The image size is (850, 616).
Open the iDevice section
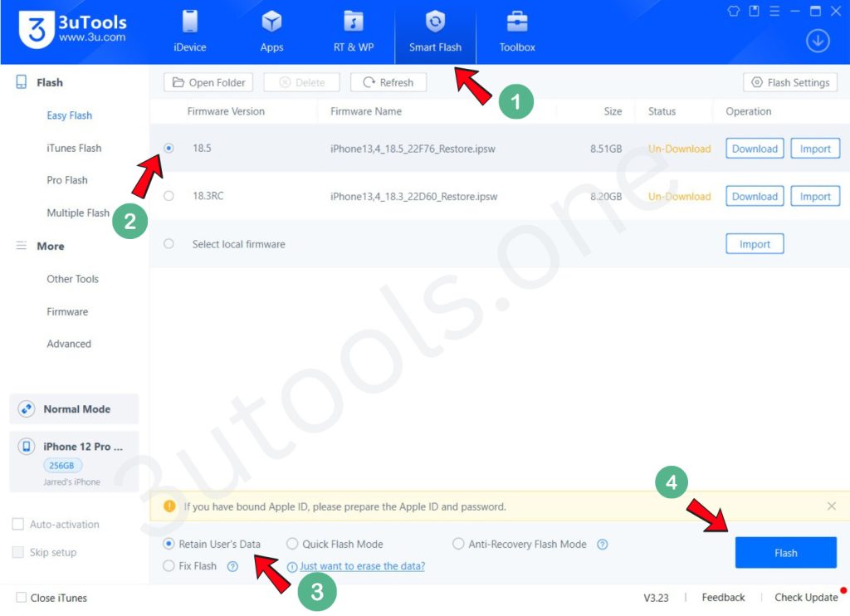190,31
